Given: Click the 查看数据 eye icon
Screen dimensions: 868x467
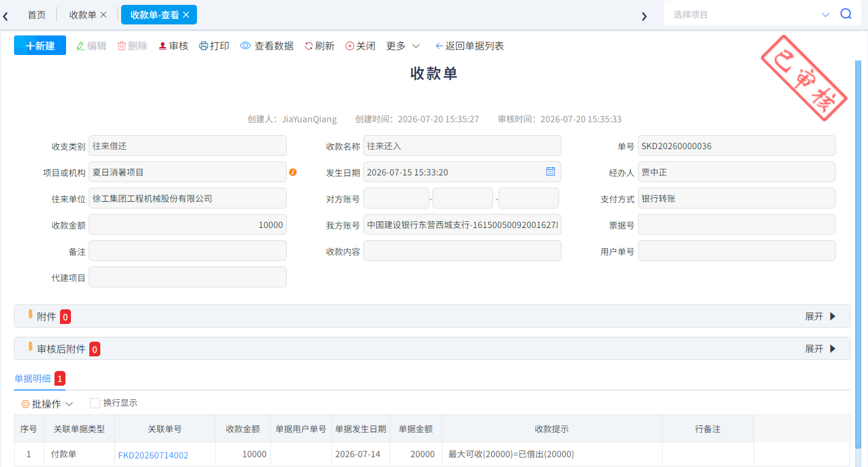Looking at the screenshot, I should 245,46.
